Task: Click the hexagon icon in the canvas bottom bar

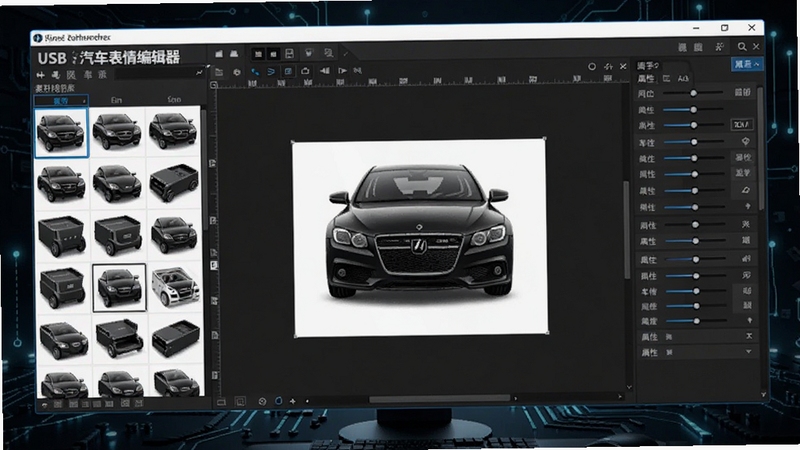Action: tap(262, 402)
